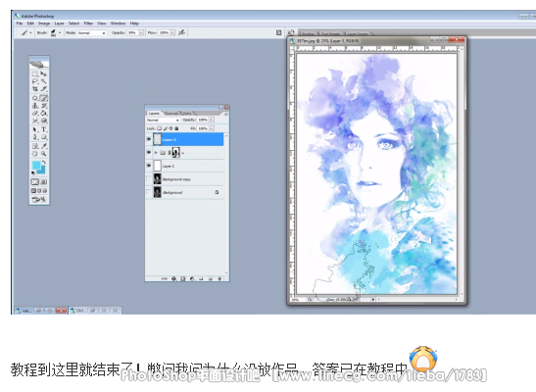This screenshot has height=392, width=536.
Task: Add layer style button
Action: tap(173, 279)
